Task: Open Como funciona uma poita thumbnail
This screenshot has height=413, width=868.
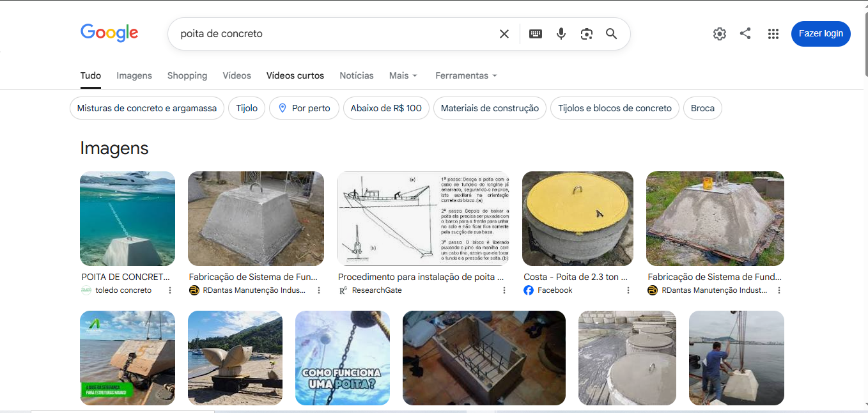Action: coord(343,358)
